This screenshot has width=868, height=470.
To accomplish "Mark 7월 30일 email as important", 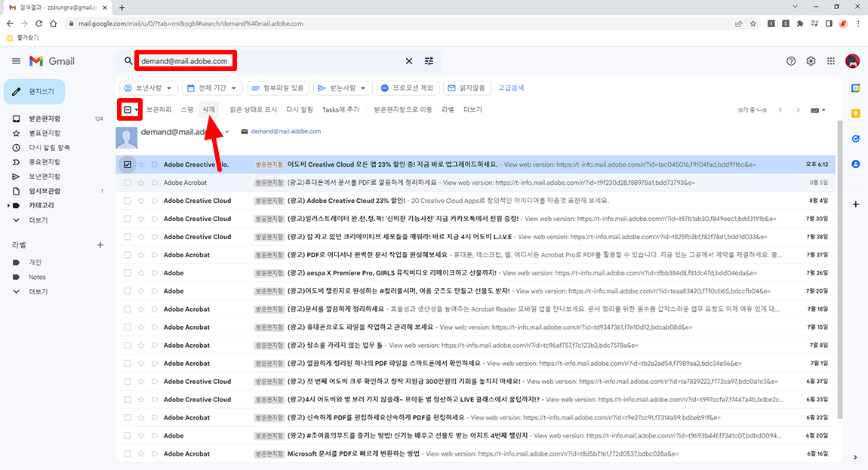I will tap(155, 219).
